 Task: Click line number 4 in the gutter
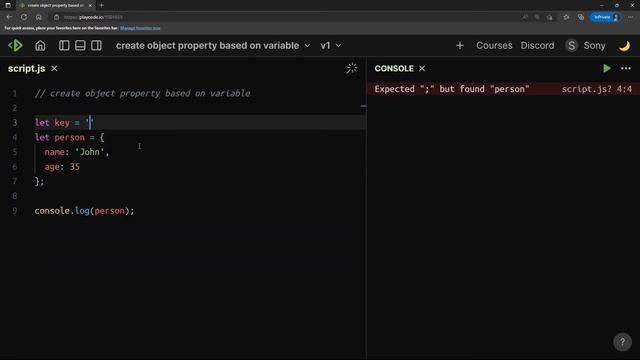click(15, 137)
